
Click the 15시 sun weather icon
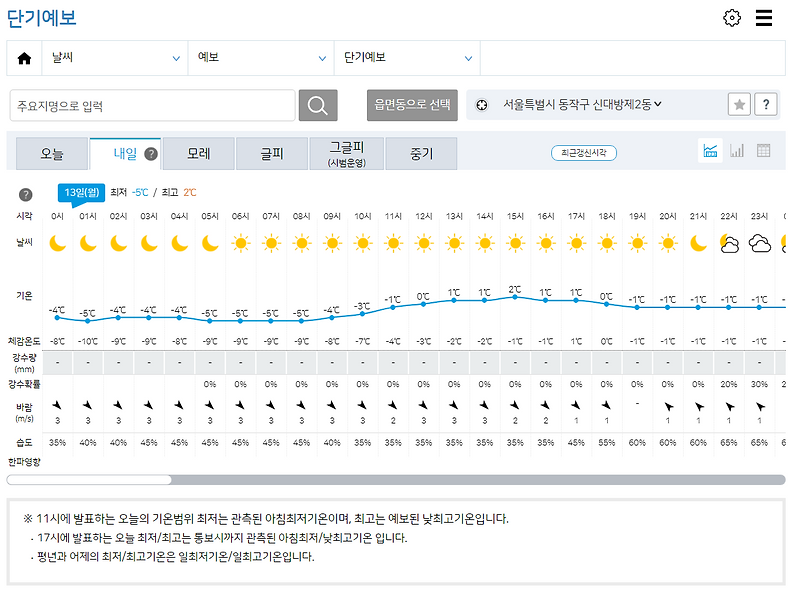pyautogui.click(x=515, y=243)
